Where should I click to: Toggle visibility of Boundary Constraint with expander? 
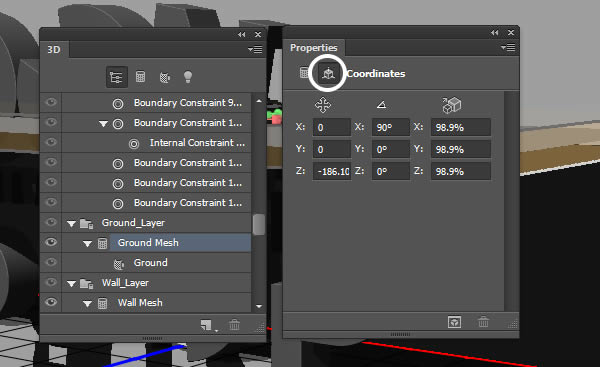pos(51,122)
